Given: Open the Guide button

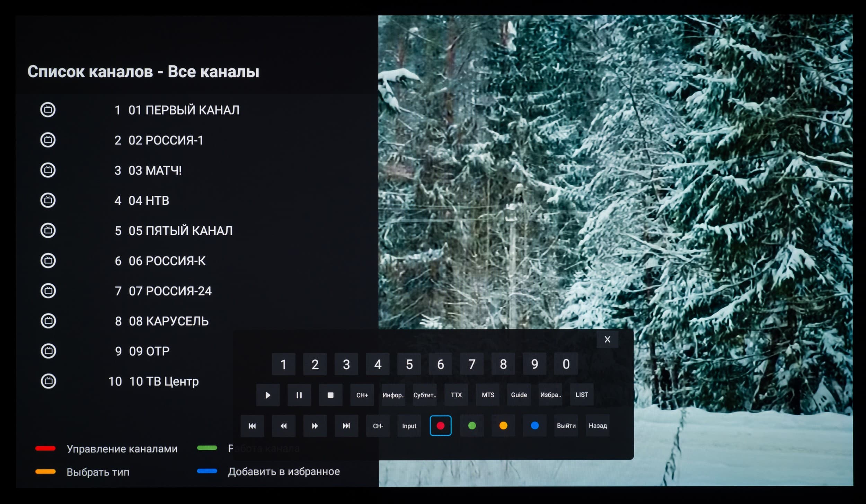Looking at the screenshot, I should (519, 395).
